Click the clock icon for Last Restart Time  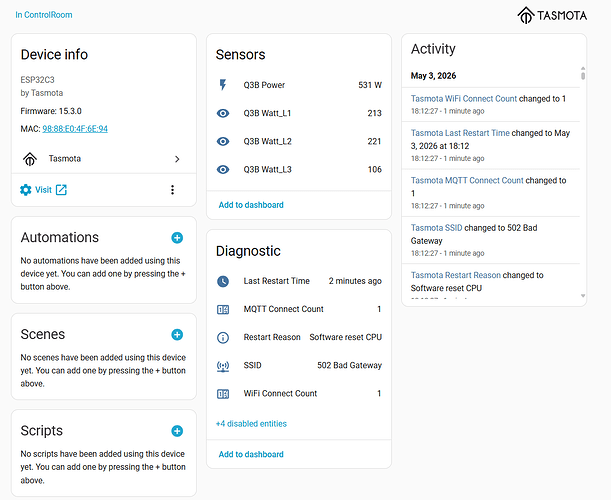(223, 281)
